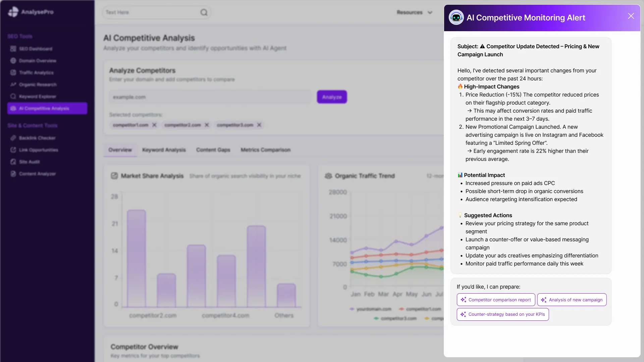Screen dimensions: 644x362
Task: Remove competitor1.com from selected competitors
Action: pos(154,125)
